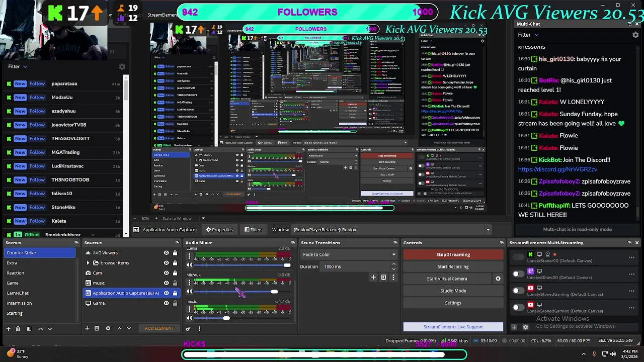644x362 pixels.
Task: Hide Application Audio Capture source
Action: point(166,293)
